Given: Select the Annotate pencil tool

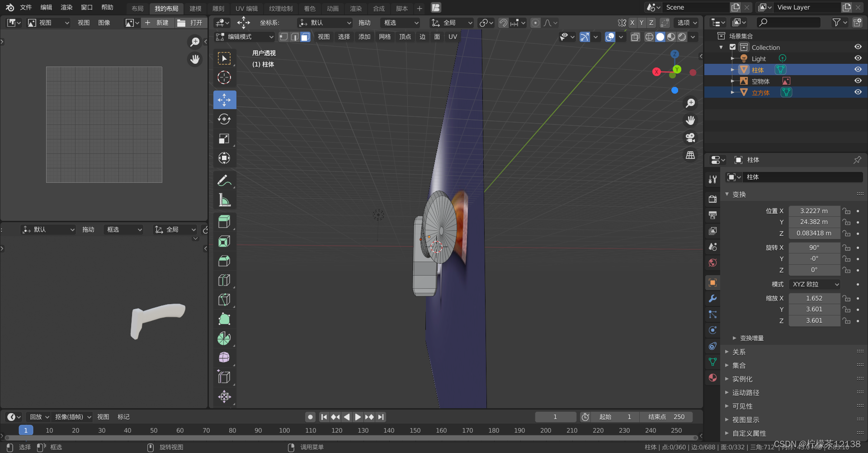Looking at the screenshot, I should pyautogui.click(x=224, y=180).
